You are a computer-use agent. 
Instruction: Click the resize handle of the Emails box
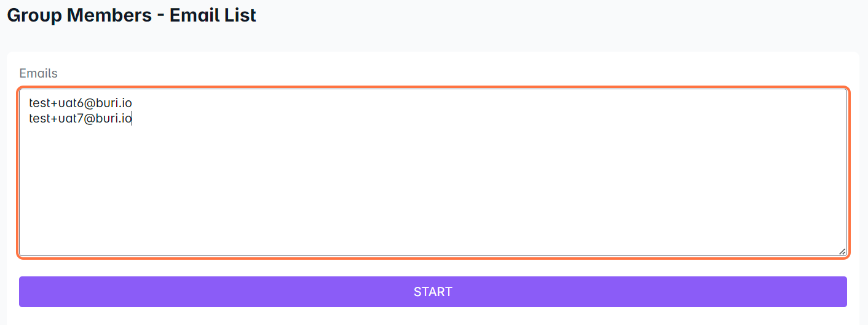(x=842, y=251)
